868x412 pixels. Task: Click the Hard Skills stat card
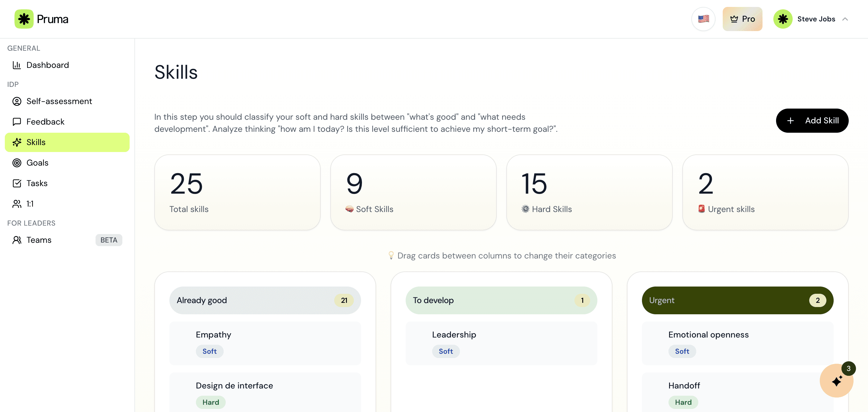pos(589,192)
